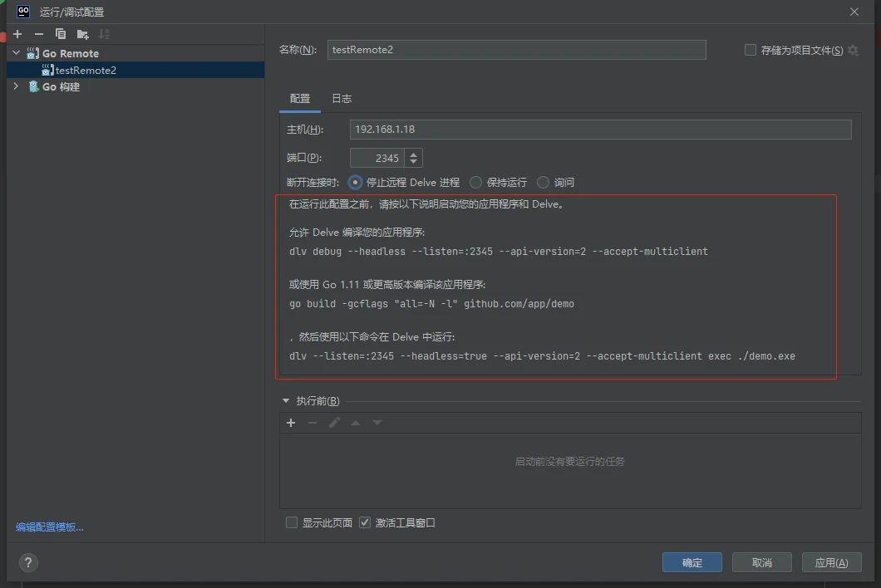
Task: Switch to the 日志 tab
Action: (341, 99)
